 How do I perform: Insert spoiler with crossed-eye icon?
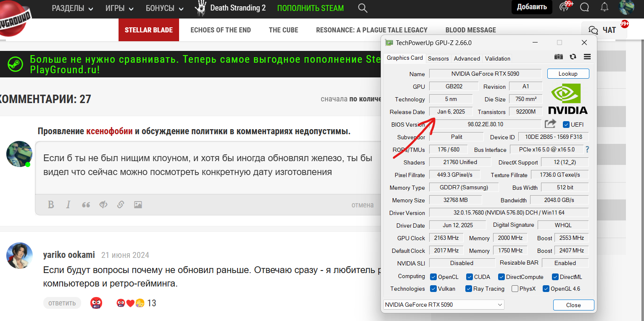pos(103,204)
